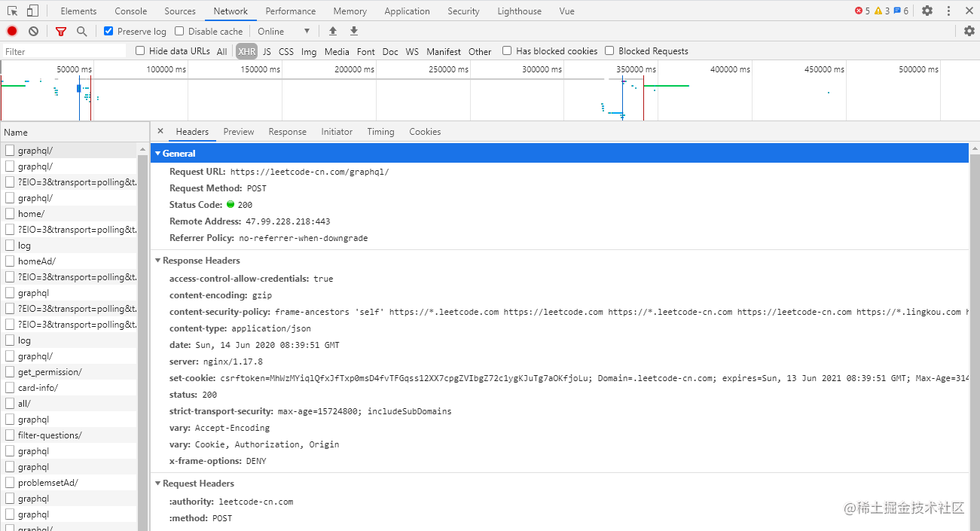Switch to the Elements panel
The height and width of the screenshot is (531, 980).
point(78,11)
